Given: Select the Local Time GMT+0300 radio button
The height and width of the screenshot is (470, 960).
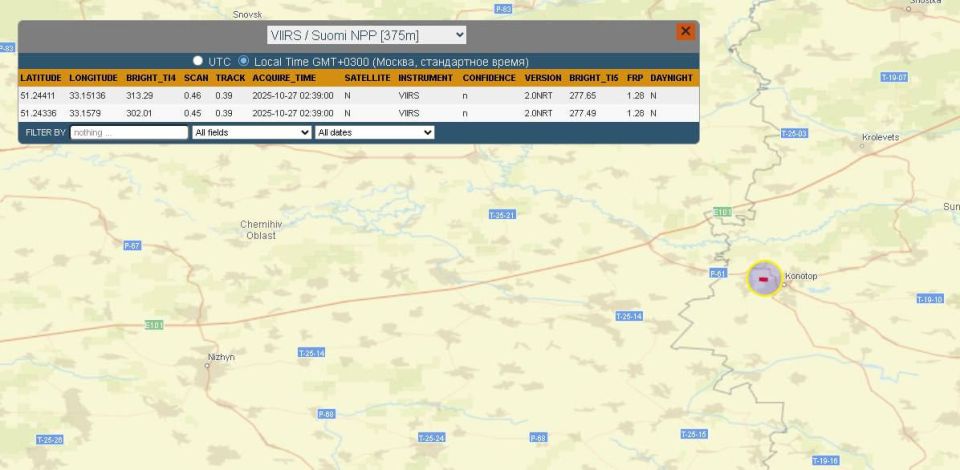Looking at the screenshot, I should pyautogui.click(x=244, y=61).
